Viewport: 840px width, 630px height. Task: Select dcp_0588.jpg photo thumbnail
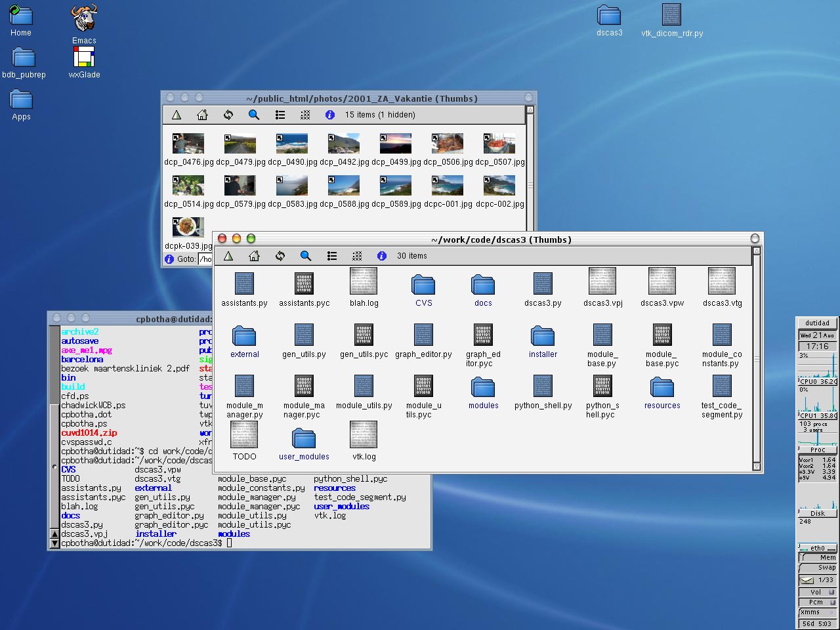[x=344, y=185]
